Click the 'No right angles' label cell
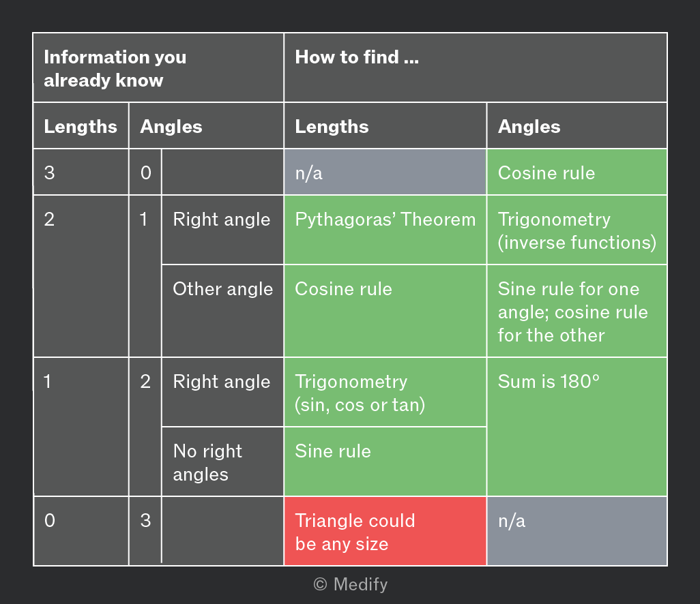Viewport: 700px width, 604px height. pos(223,462)
